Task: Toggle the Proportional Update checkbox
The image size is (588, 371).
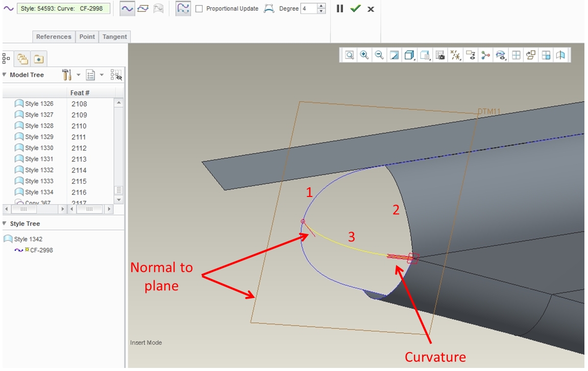Action: click(x=199, y=9)
